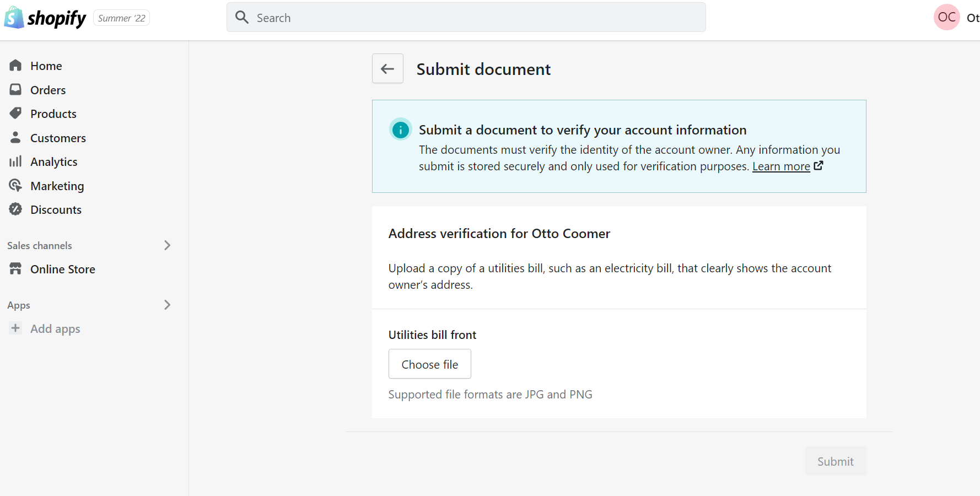Click the Orders inbox icon
The height and width of the screenshot is (496, 980).
[x=15, y=89]
